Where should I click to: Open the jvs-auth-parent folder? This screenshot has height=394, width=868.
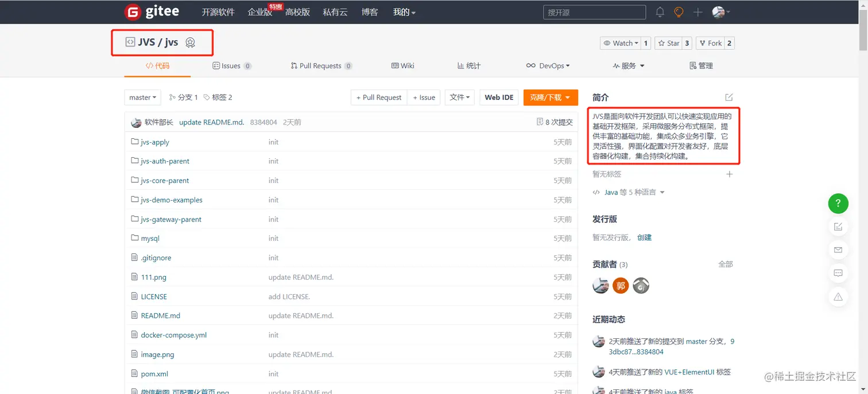pyautogui.click(x=165, y=161)
